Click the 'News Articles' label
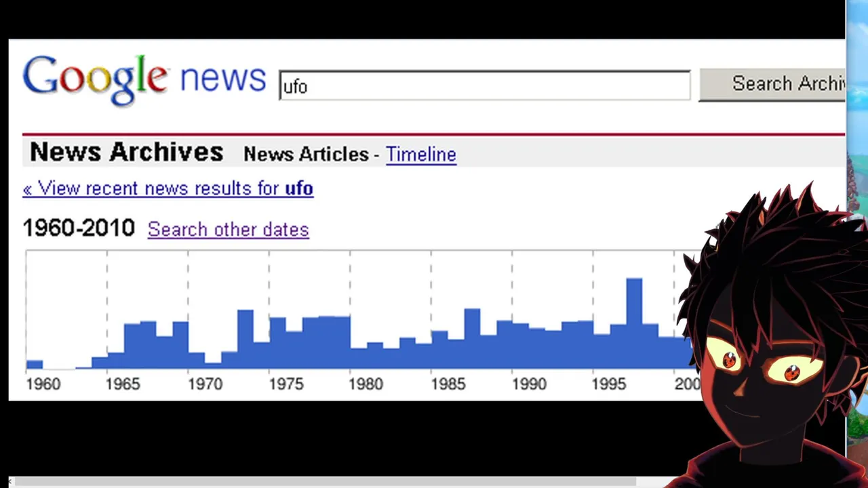This screenshot has height=488, width=868. tap(306, 155)
